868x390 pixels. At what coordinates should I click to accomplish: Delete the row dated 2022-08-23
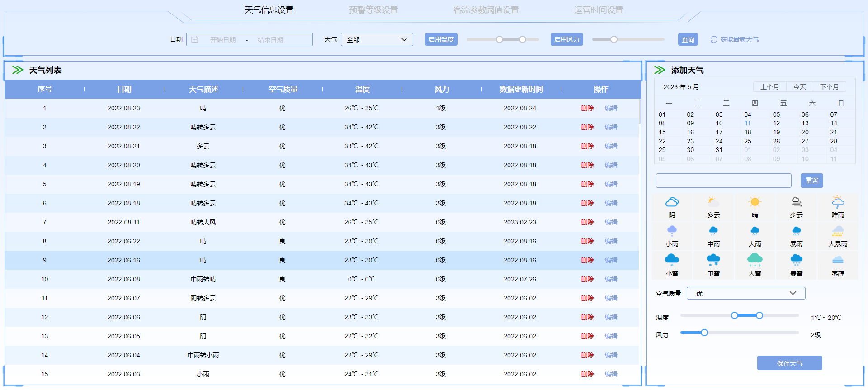[x=587, y=108]
